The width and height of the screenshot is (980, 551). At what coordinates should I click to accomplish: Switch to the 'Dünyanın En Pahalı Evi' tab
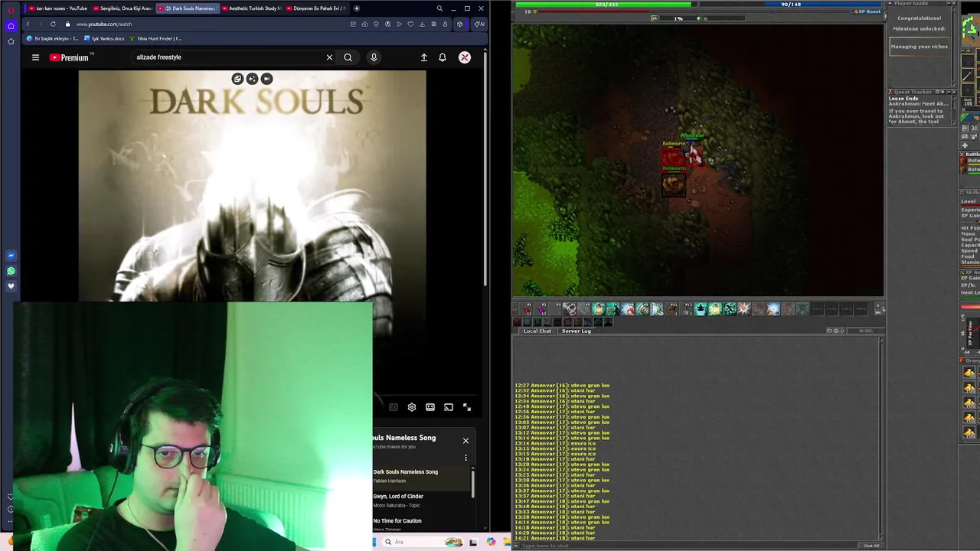click(317, 8)
